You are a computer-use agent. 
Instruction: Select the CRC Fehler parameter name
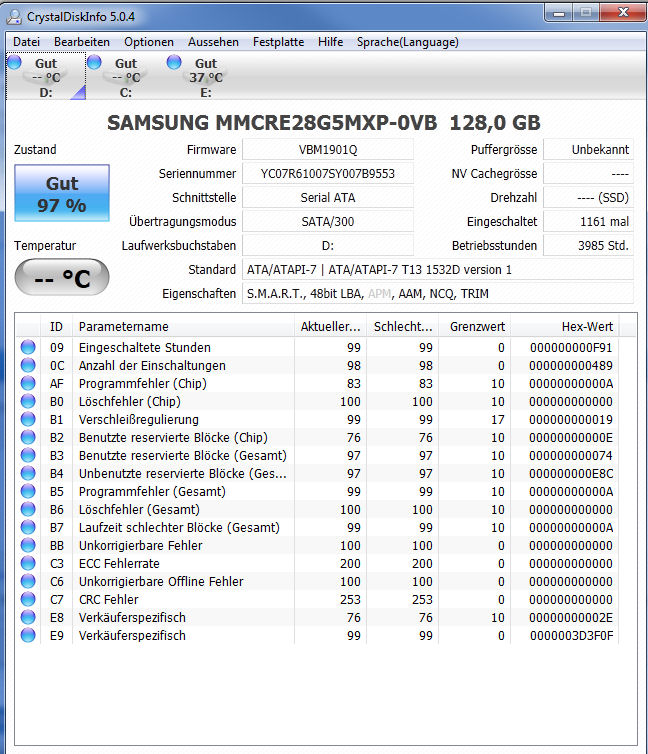coord(109,600)
